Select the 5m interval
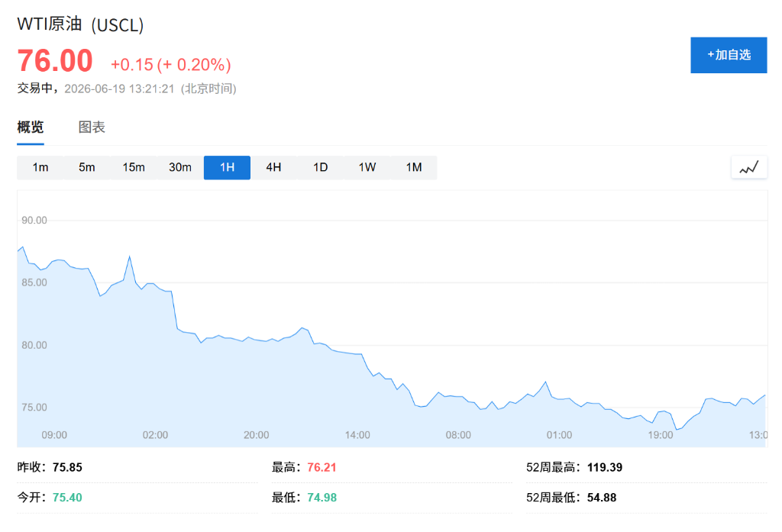Image resolution: width=782 pixels, height=532 pixels. tap(87, 167)
